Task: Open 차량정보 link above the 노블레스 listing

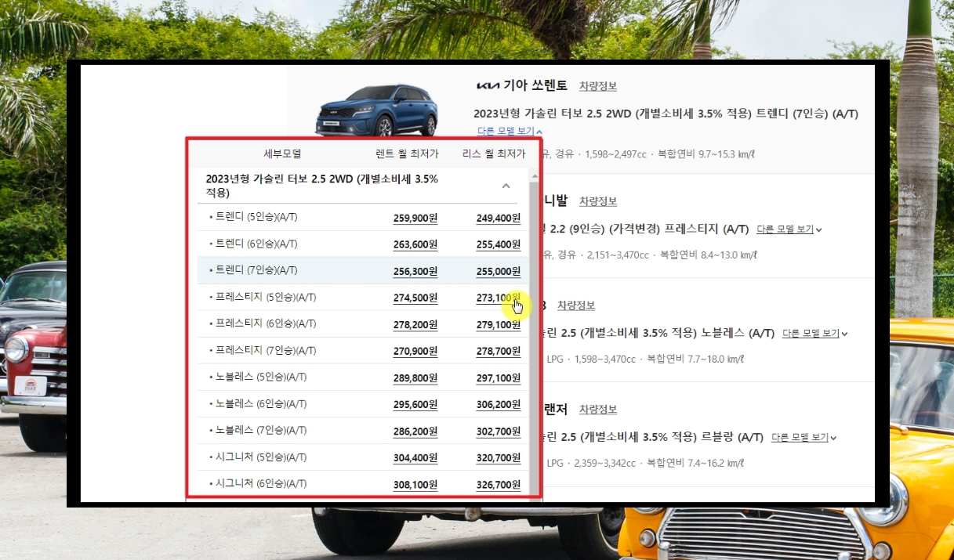Action: 576,305
